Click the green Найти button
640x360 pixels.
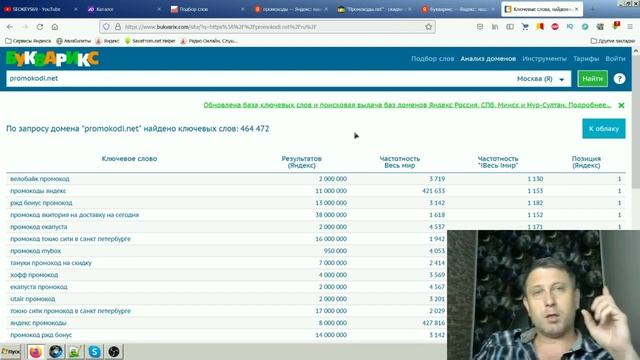pos(592,79)
